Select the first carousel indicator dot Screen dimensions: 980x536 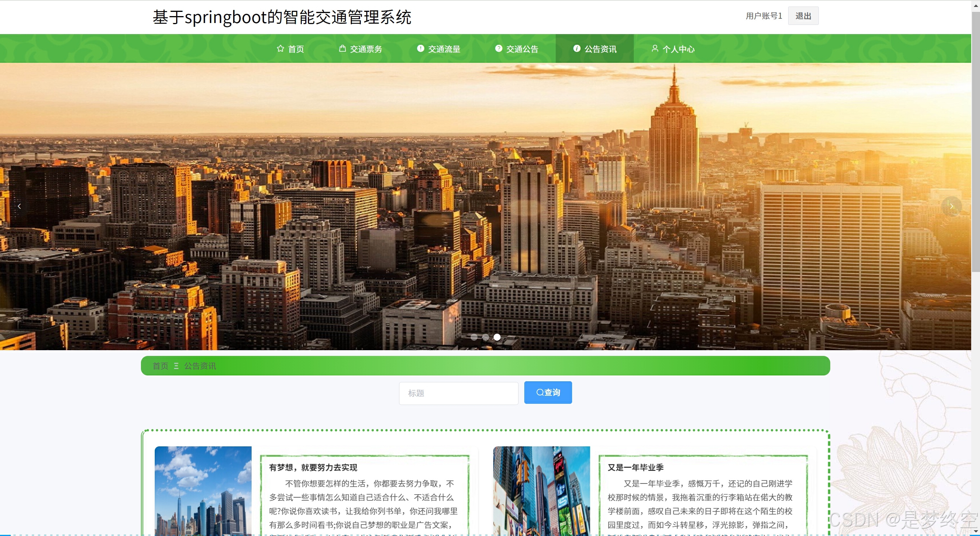click(x=474, y=337)
